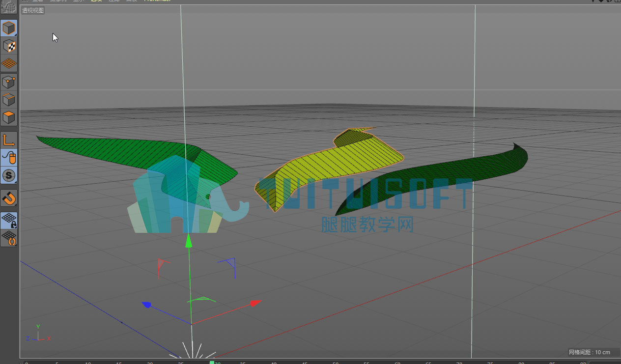Click the green Y-axis arrow handle
Viewport: 621px width, 364px height.
click(189, 240)
